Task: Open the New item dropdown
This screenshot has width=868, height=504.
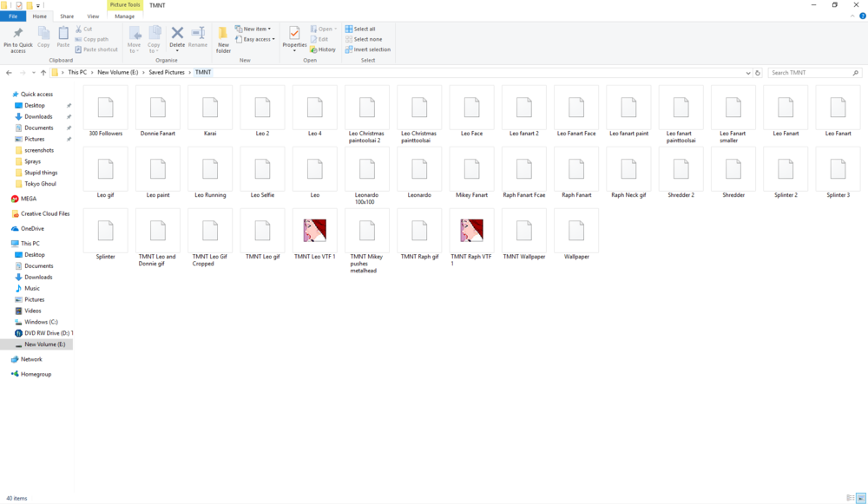Action: point(253,29)
